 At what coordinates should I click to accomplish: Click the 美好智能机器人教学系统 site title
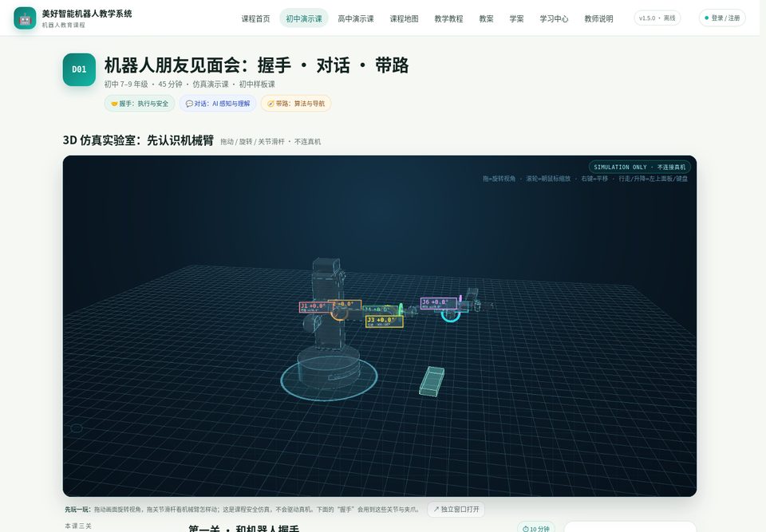[87, 14]
